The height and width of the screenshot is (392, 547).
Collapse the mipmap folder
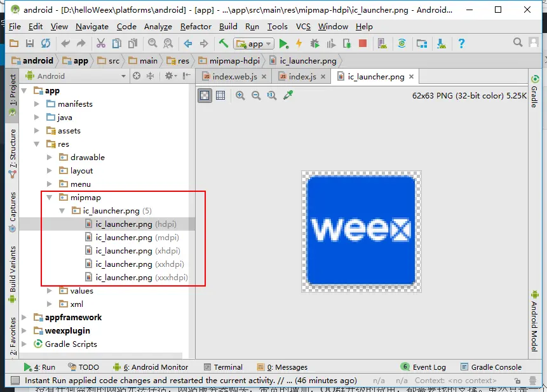click(x=49, y=198)
